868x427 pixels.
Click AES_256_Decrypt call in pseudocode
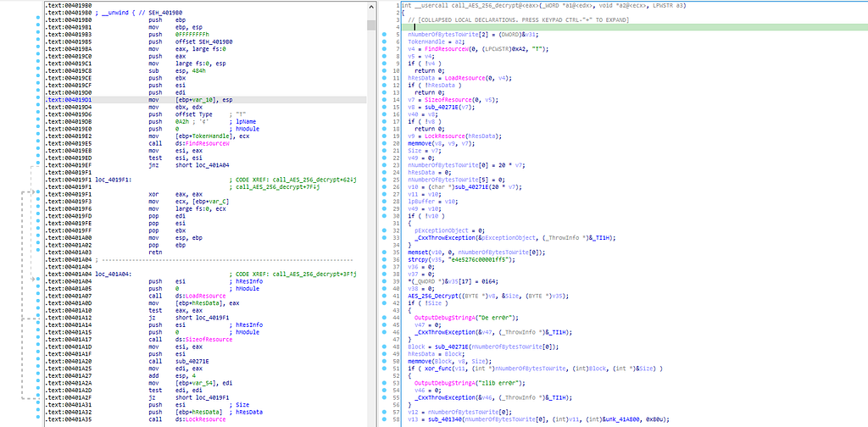coord(431,296)
